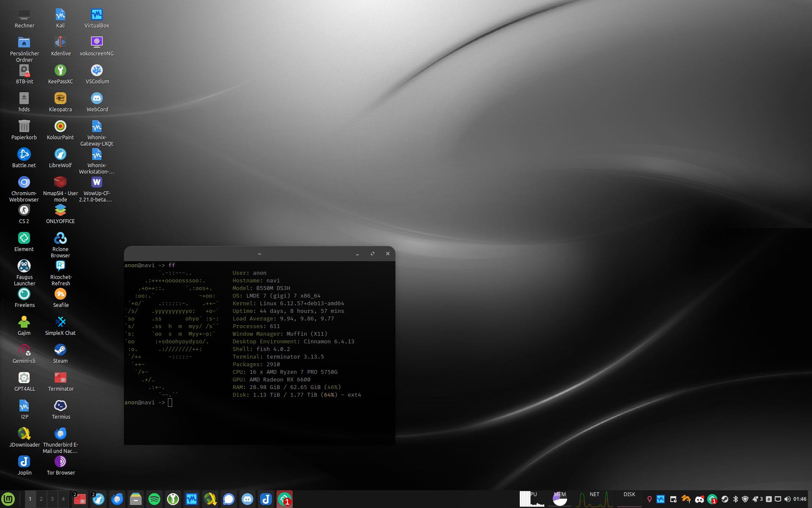812x508 pixels.
Task: Select the Steam desktop shortcut
Action: click(x=60, y=350)
